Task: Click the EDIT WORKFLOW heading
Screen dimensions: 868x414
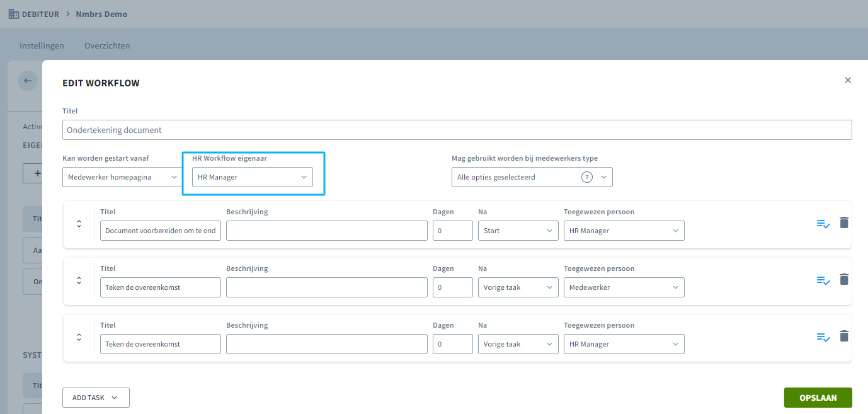Action: coord(101,83)
